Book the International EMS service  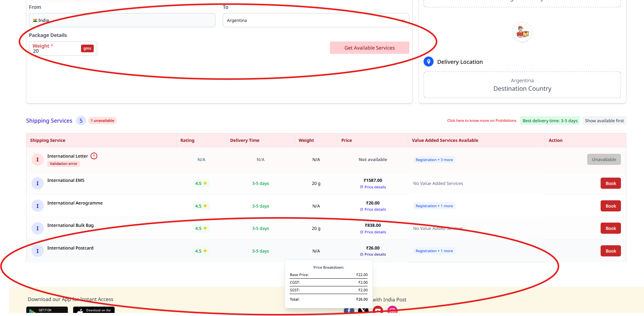(x=611, y=183)
